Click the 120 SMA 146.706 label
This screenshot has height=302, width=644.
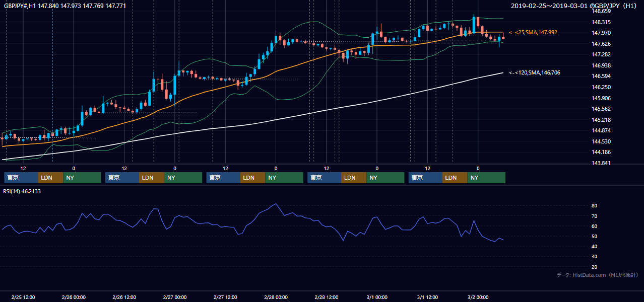coord(535,72)
